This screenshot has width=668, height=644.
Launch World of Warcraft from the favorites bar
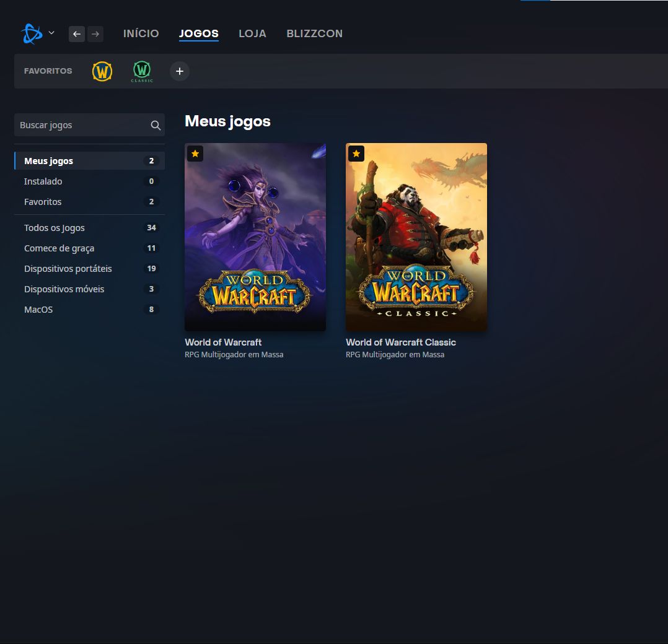point(102,71)
